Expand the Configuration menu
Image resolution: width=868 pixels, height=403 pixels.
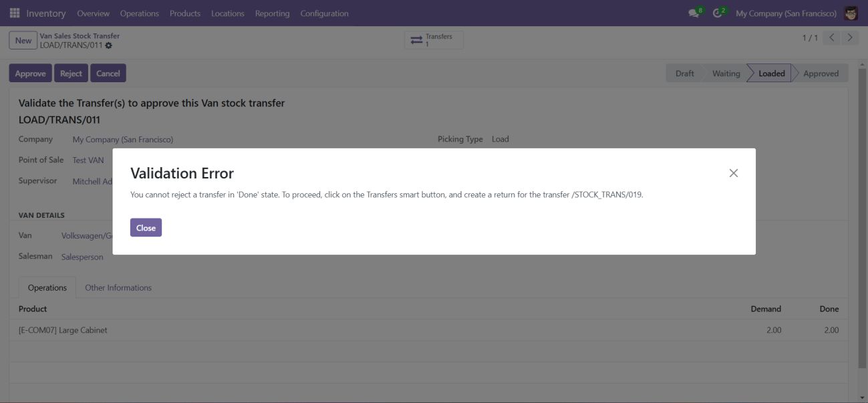324,13
